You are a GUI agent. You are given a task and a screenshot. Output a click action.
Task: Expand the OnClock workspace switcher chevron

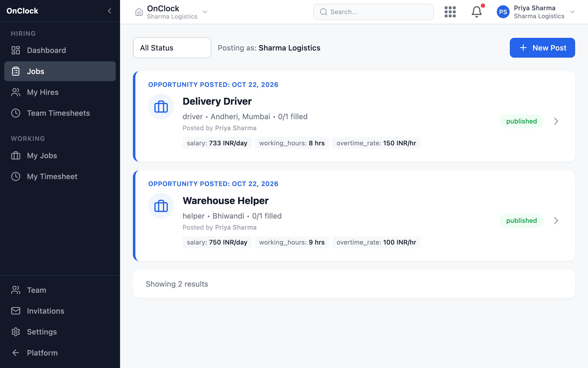pyautogui.click(x=205, y=12)
